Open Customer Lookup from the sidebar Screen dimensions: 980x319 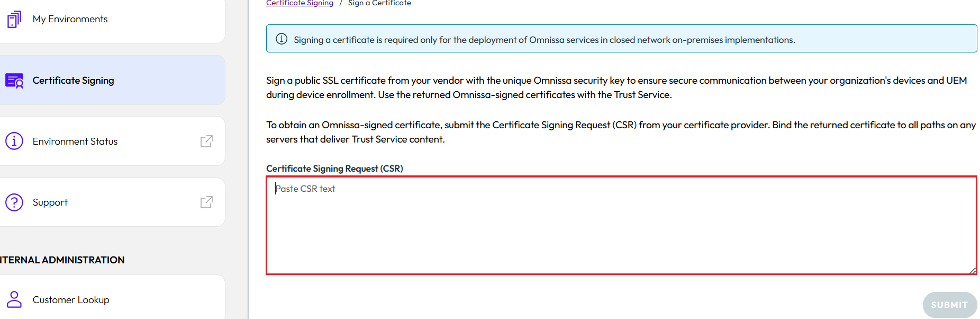pyautogui.click(x=71, y=299)
